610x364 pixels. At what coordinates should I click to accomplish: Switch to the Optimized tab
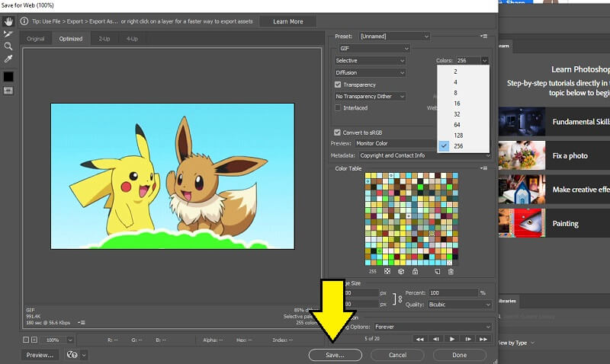[71, 39]
